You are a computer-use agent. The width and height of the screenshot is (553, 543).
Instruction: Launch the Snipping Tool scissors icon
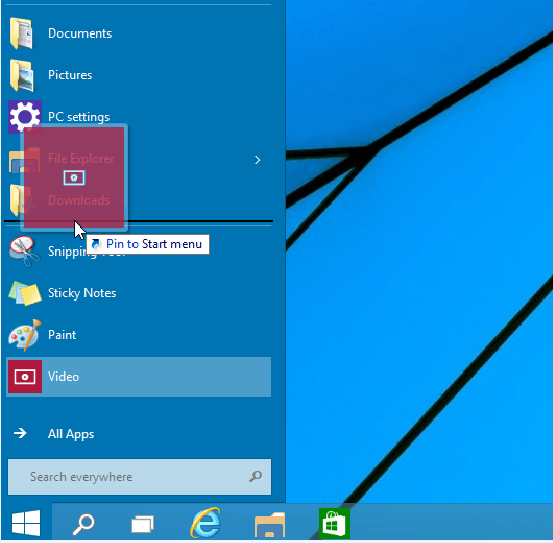(x=24, y=251)
